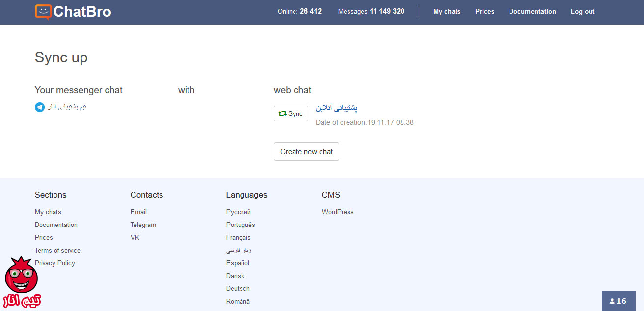
Task: Open the VK contact link in footer
Action: (134, 237)
